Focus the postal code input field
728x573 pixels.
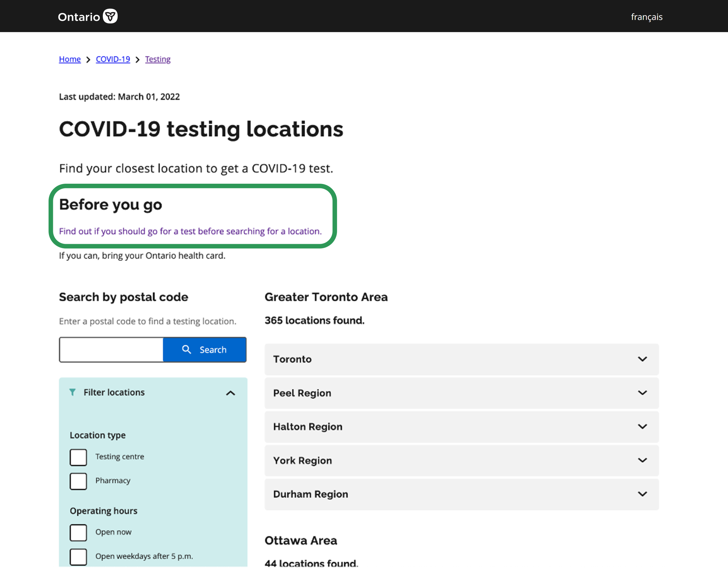click(x=111, y=350)
